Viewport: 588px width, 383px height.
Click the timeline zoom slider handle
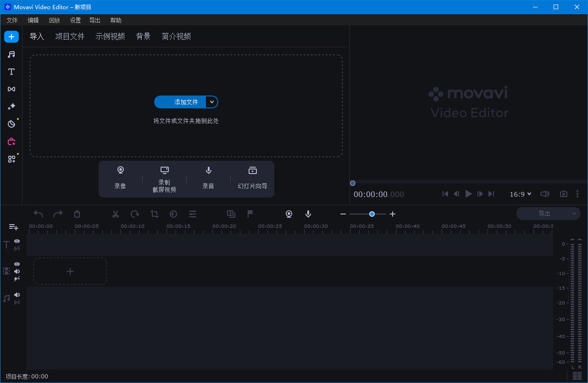[372, 214]
